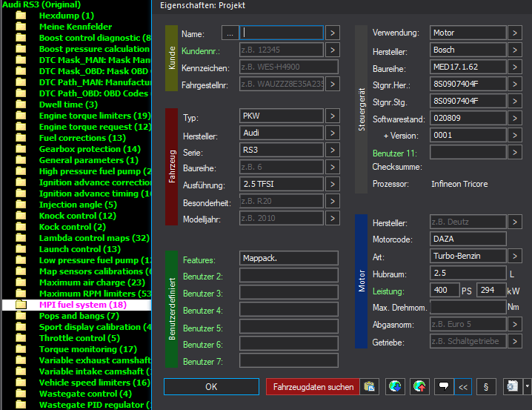Click folder icon beside Wastegate control (4)
The image size is (532, 410).
[21, 394]
